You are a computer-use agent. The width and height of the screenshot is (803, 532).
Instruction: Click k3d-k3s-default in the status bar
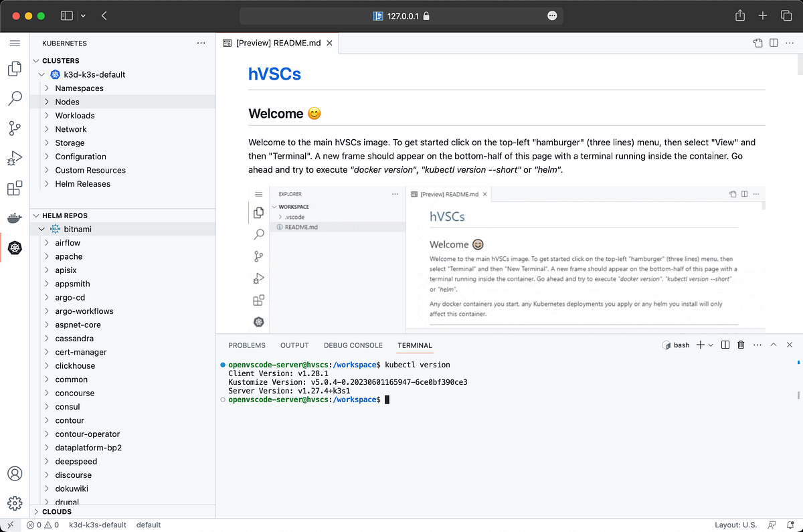pyautogui.click(x=98, y=525)
